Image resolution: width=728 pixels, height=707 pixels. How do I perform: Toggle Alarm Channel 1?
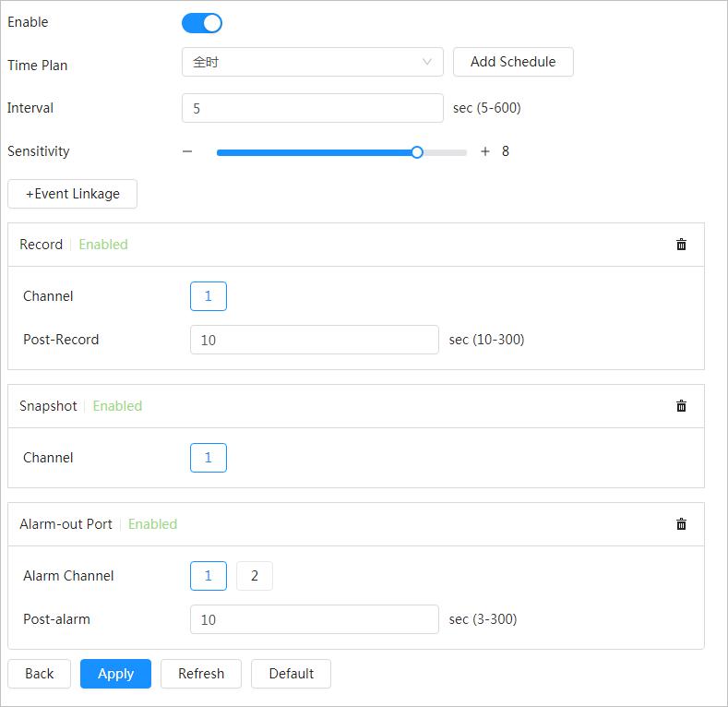click(209, 576)
